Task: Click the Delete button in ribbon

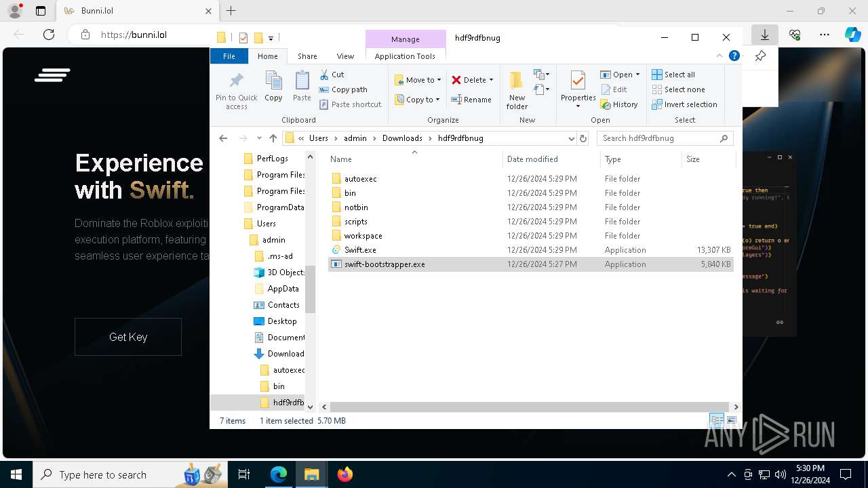Action: coord(469,80)
